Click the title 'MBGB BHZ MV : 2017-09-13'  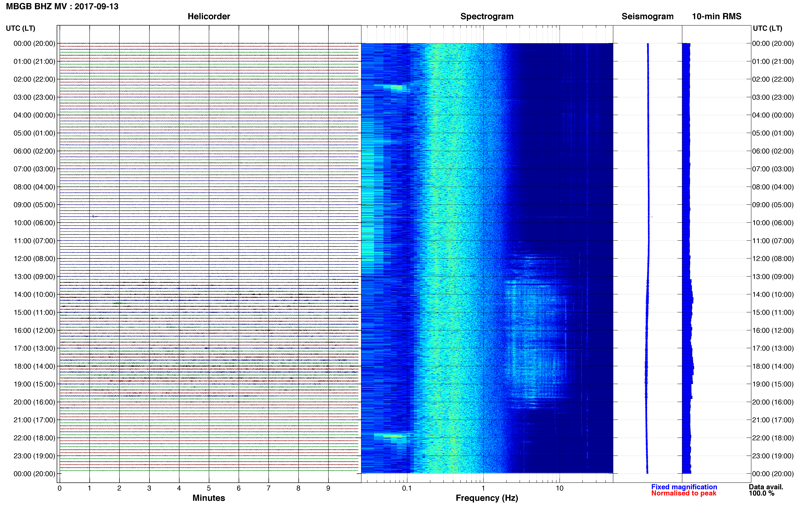click(x=62, y=6)
